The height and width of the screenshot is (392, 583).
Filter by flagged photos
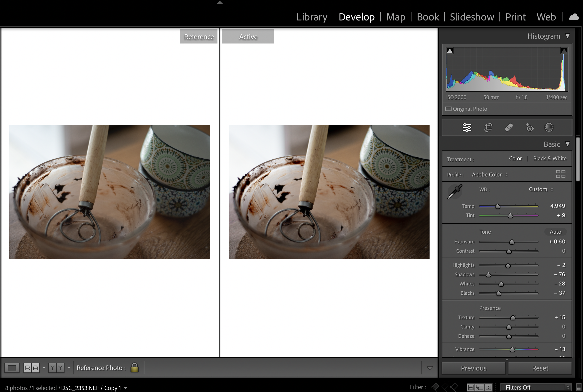tap(435, 387)
